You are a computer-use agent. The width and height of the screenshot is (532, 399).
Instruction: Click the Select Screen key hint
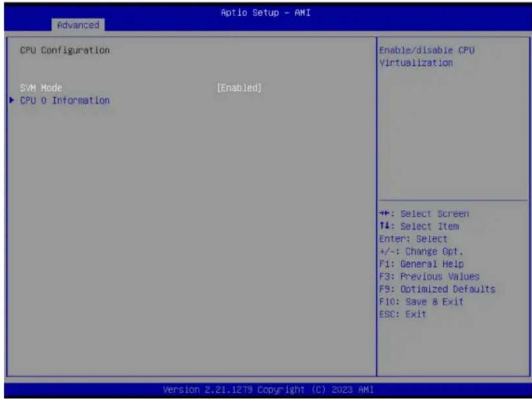pyautogui.click(x=424, y=214)
